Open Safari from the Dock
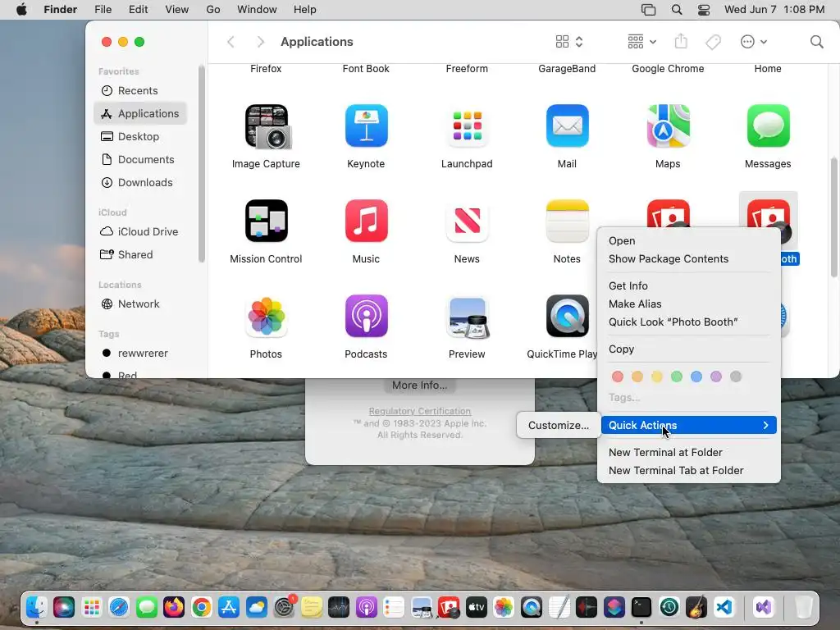The width and height of the screenshot is (840, 630). 119,607
